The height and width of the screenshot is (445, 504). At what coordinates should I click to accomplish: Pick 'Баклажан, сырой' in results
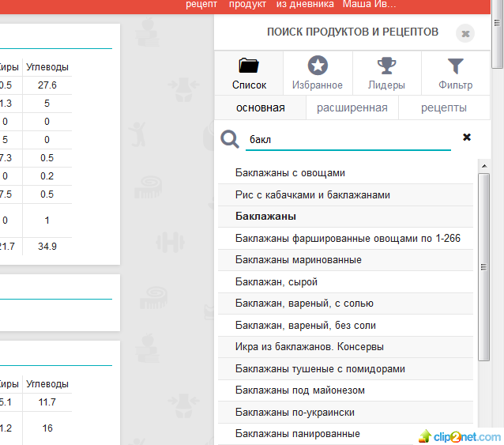[x=276, y=281]
